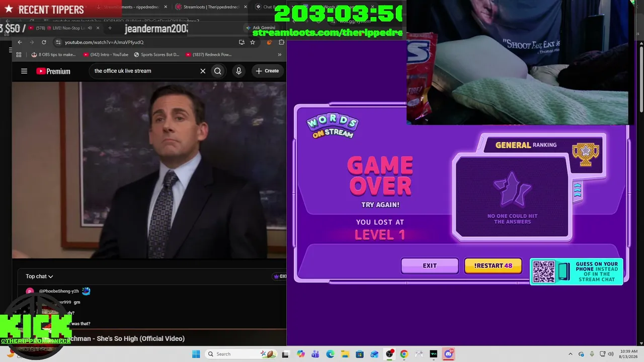
Task: Open the system tray microphone indicator
Action: tap(592, 354)
